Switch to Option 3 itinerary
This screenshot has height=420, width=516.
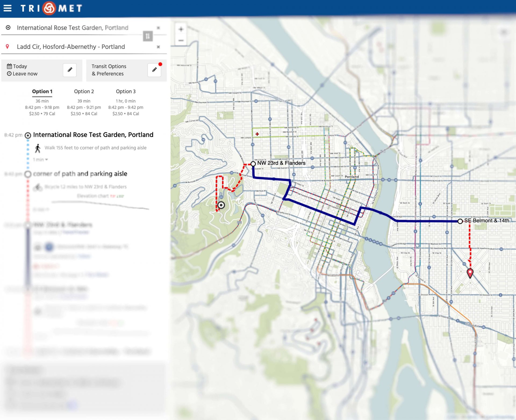126,91
